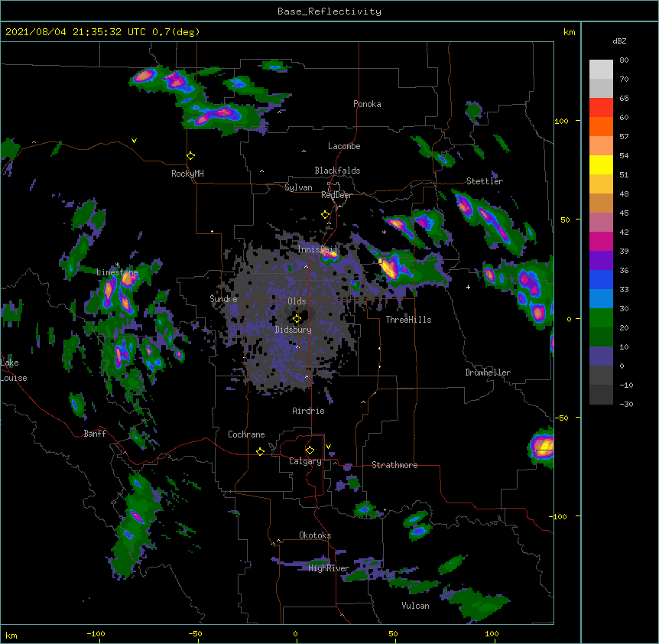The image size is (659, 644).
Task: Click the Sundre town label
Action: [223, 299]
